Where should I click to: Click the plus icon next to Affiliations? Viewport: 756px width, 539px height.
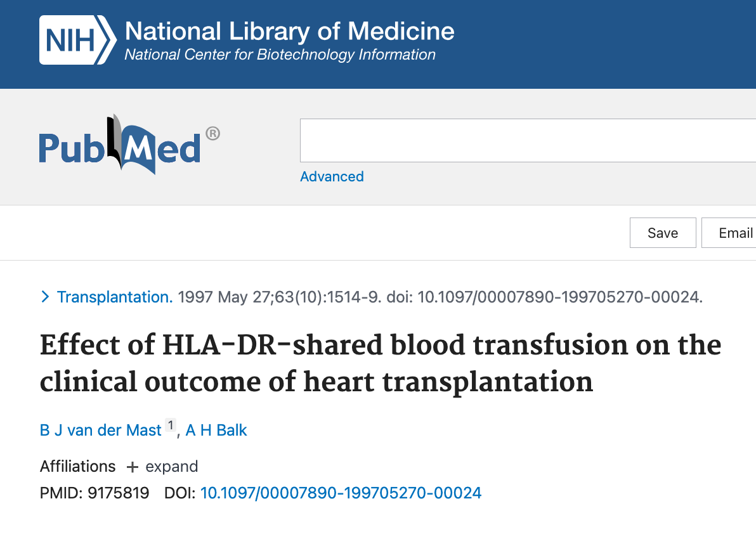click(x=131, y=467)
